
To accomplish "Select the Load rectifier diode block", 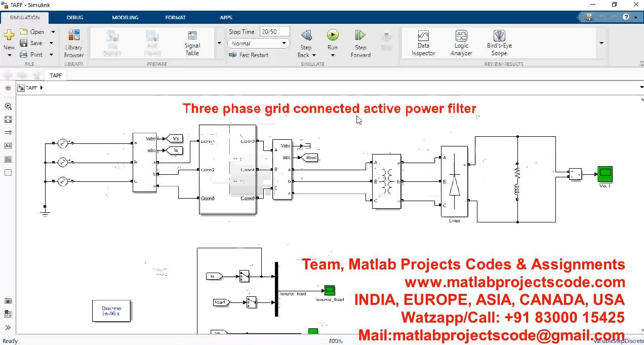I will pos(454,181).
